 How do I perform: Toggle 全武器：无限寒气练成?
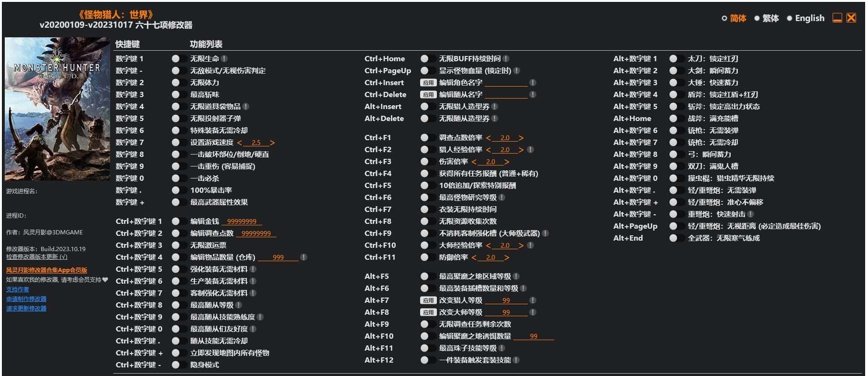pos(677,238)
